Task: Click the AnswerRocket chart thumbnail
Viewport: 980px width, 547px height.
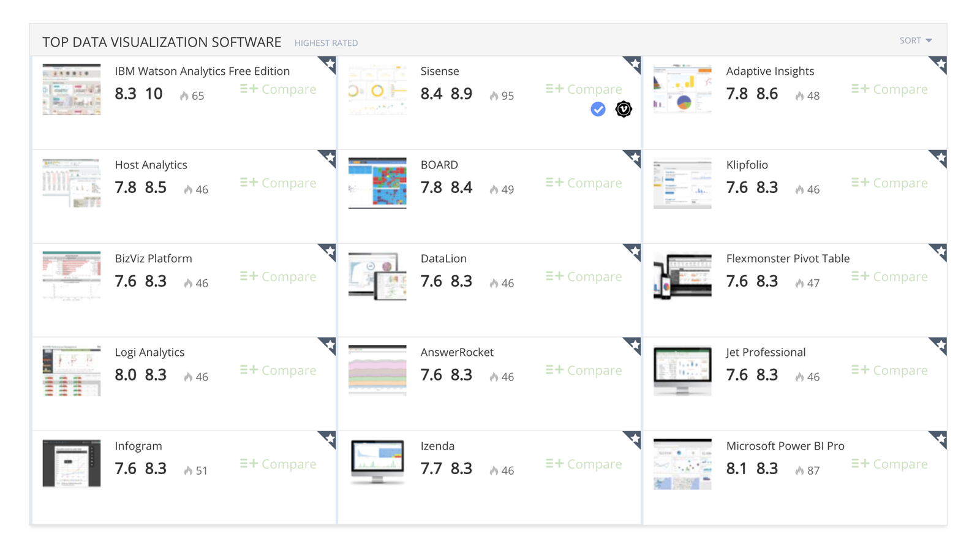Action: [377, 369]
